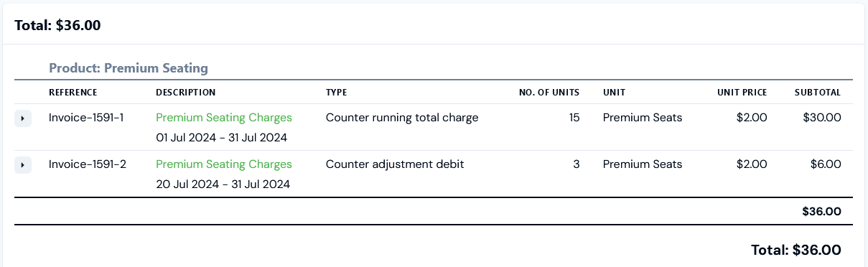Click the $30.00 subtotal value
The height and width of the screenshot is (267, 868).
822,118
